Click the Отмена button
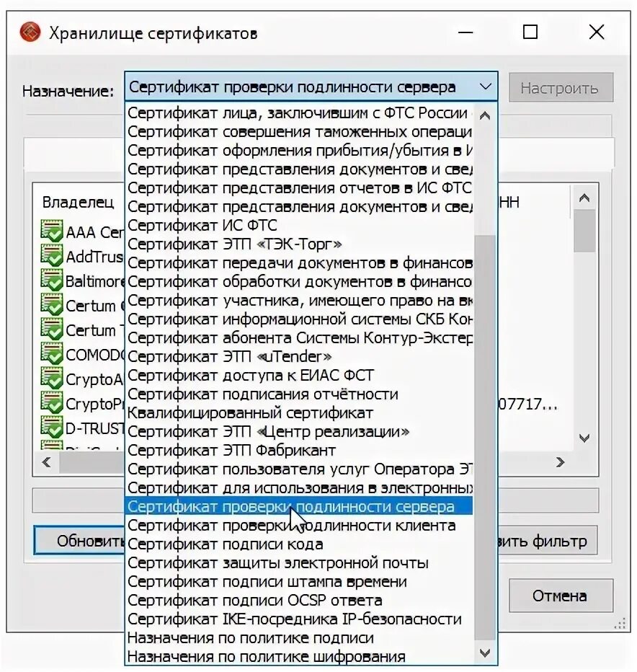The width and height of the screenshot is (637, 672). pos(561,596)
